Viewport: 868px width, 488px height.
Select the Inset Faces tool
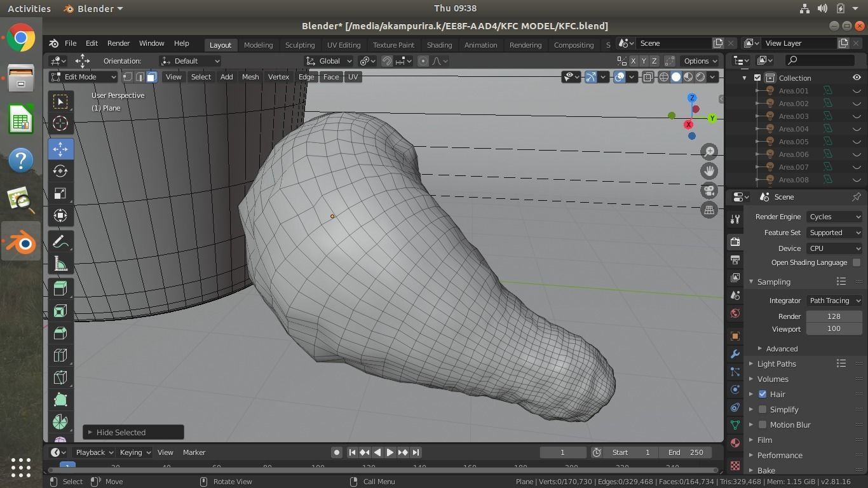pyautogui.click(x=60, y=311)
